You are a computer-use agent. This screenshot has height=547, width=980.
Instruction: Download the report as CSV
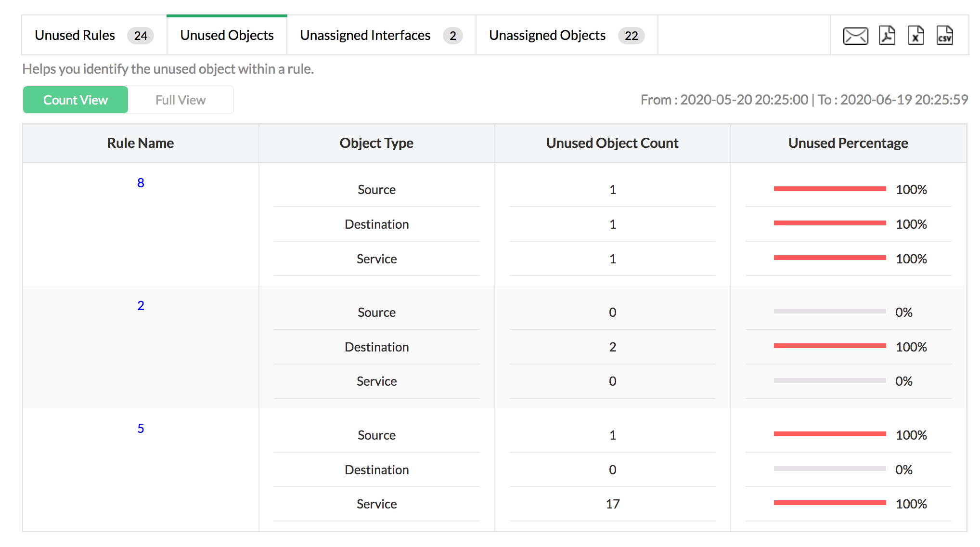click(945, 35)
